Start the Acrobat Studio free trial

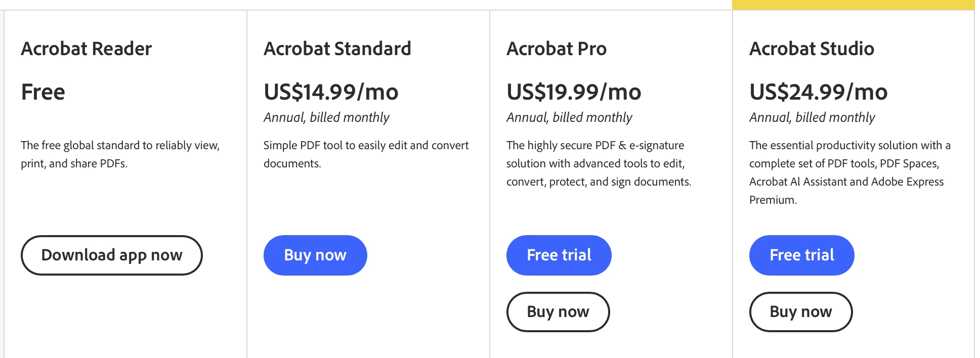[x=801, y=255]
